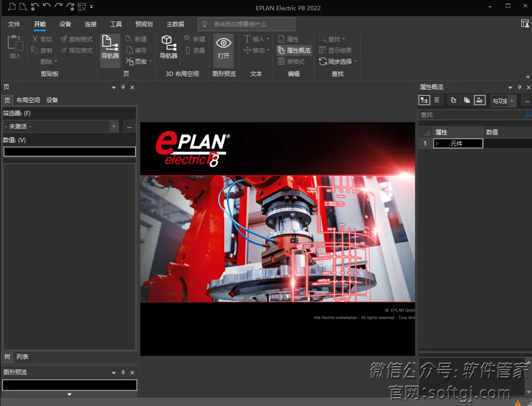The height and width of the screenshot is (406, 532).
Task: Open the 页 导航器 (page navigator)
Action: [x=109, y=47]
